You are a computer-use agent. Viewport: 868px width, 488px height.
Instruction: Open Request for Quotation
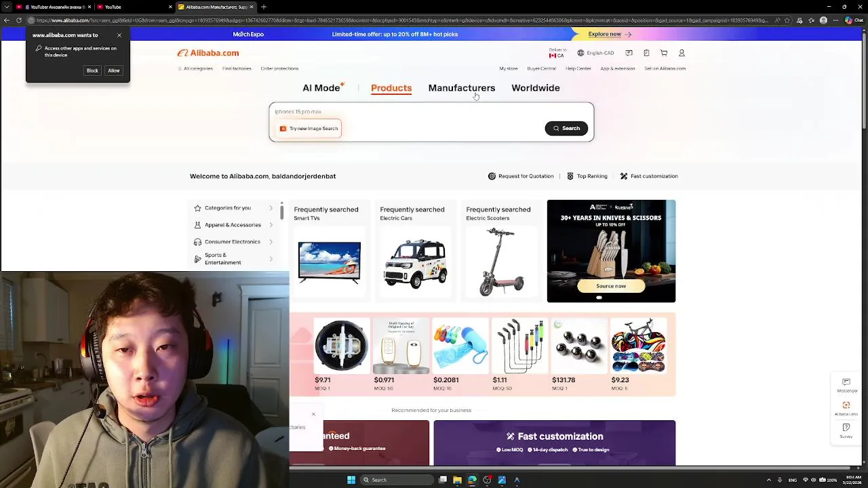[x=521, y=176]
